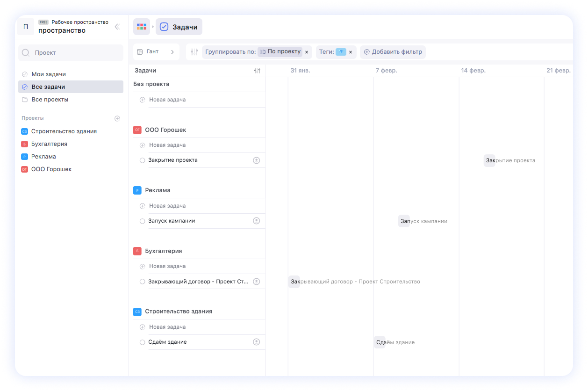Collapse the sidebar with double-chevron icon
Screen dimensions: 588x391
click(117, 27)
